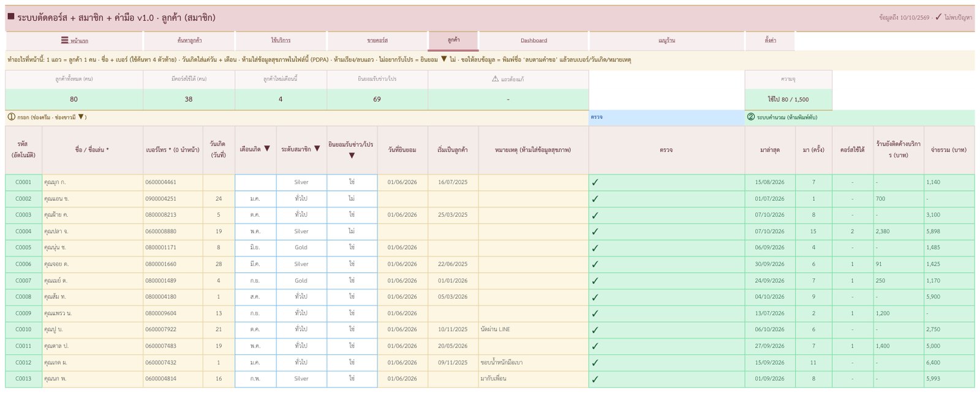This screenshot has height=393, width=980.
Task: Click the checkmark icon beside ไม่พบปัญหา
Action: (x=938, y=17)
